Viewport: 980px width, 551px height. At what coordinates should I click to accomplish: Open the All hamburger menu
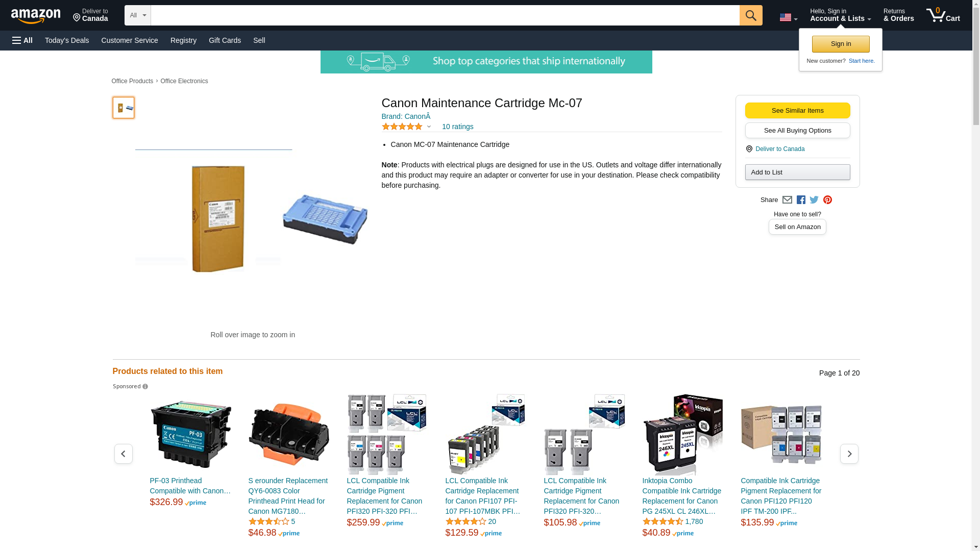(x=22, y=40)
